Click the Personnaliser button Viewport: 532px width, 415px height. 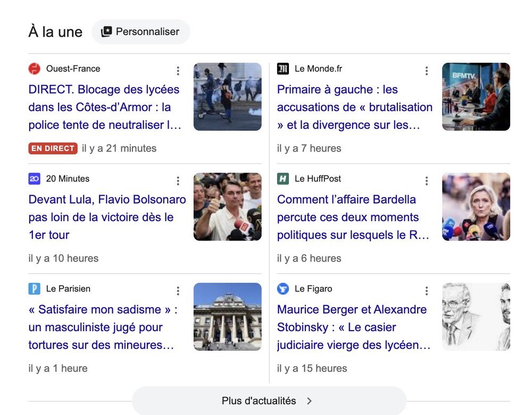pyautogui.click(x=141, y=31)
